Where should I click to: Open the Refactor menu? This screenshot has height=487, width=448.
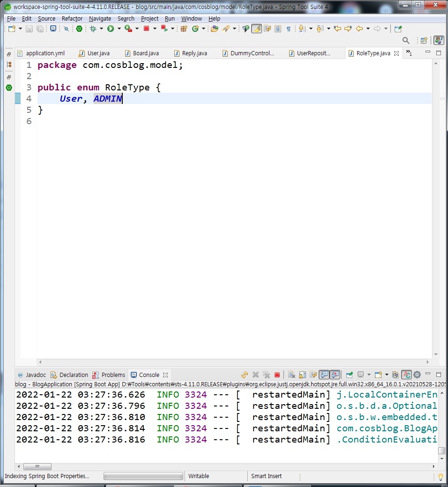point(72,19)
